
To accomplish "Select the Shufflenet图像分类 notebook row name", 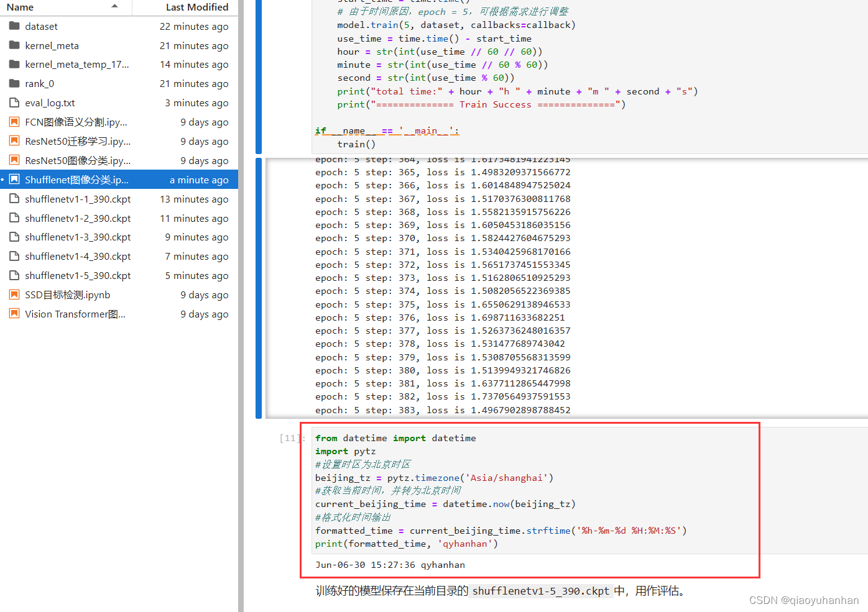I will [76, 180].
